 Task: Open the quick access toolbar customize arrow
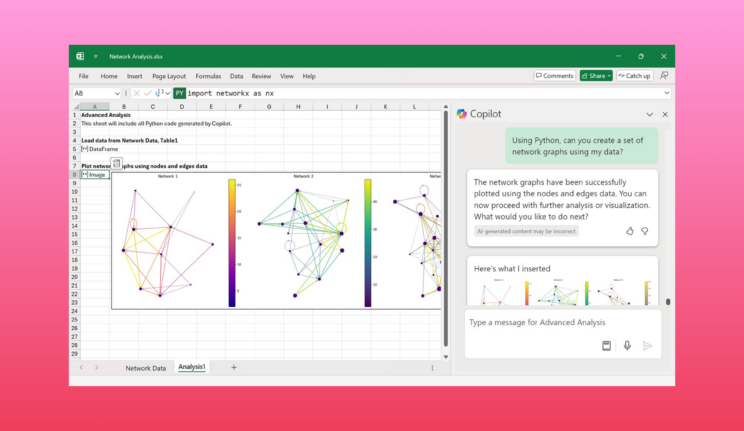95,56
